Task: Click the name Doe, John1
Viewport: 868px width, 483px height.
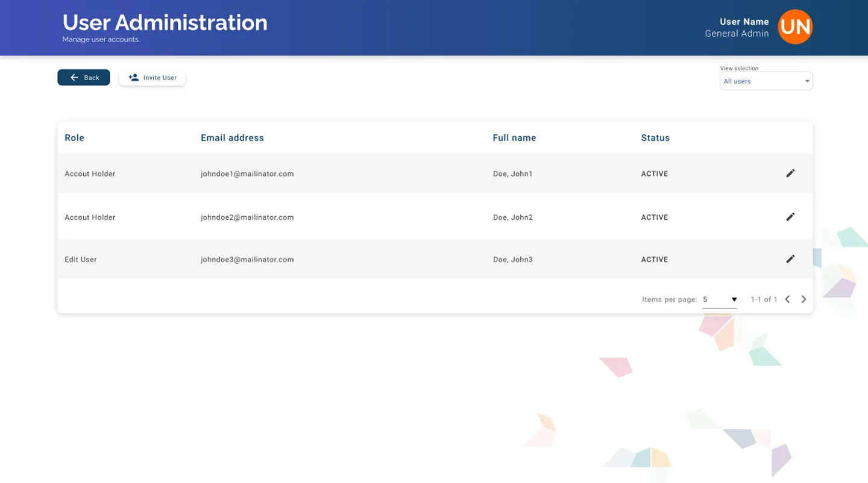Action: [x=513, y=173]
